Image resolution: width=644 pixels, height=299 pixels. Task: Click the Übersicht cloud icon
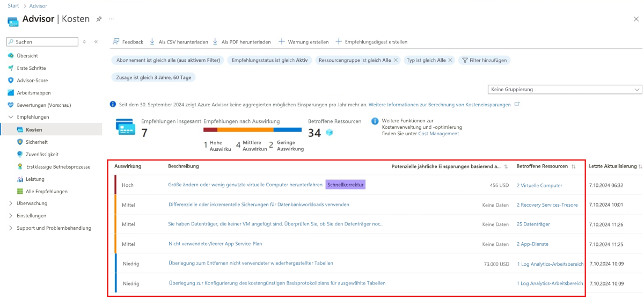click(x=11, y=56)
